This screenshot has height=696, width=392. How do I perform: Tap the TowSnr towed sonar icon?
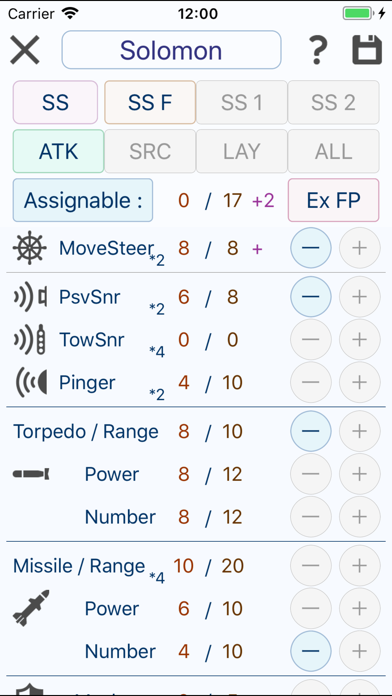(x=30, y=340)
